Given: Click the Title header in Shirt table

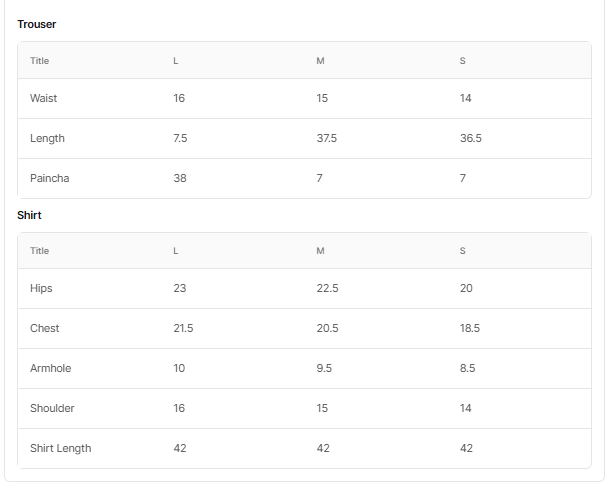Looking at the screenshot, I should (x=39, y=251).
